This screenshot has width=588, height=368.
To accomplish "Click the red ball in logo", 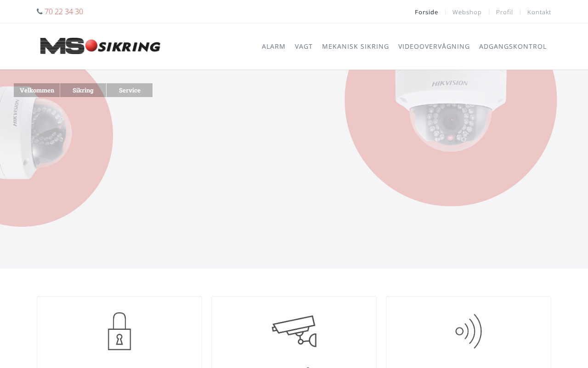I will [x=91, y=45].
